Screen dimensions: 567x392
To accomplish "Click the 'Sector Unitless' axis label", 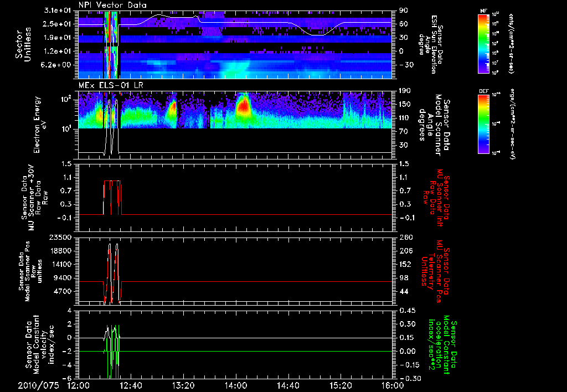I will click(x=23, y=44).
